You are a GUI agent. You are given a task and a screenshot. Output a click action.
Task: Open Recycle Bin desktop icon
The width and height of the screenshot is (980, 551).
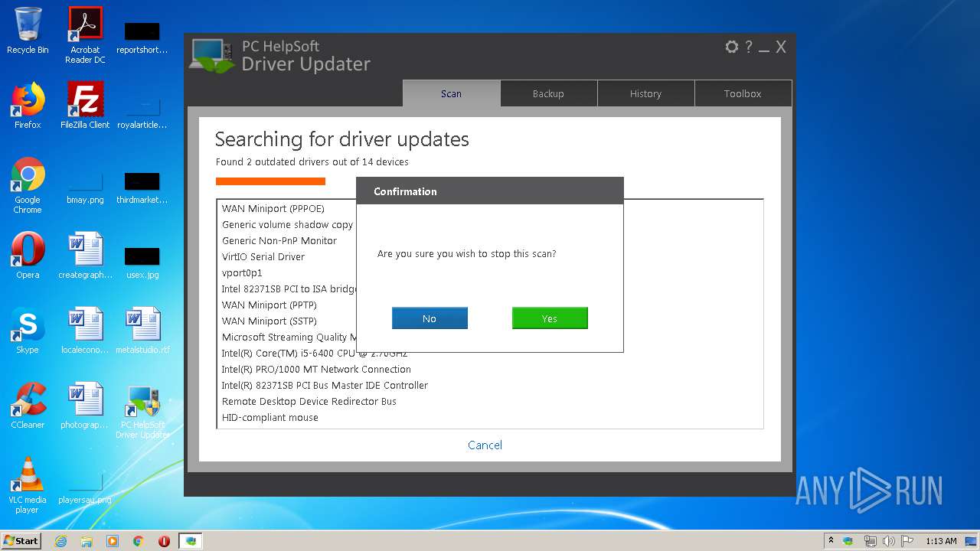pyautogui.click(x=28, y=31)
